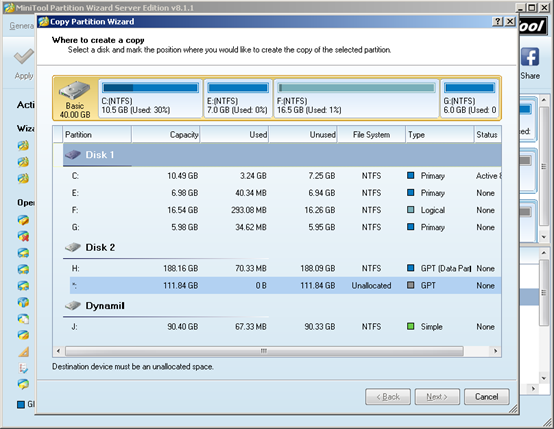
Task: Click the right arrow of the horizontal scrollbar
Action: pyautogui.click(x=495, y=351)
